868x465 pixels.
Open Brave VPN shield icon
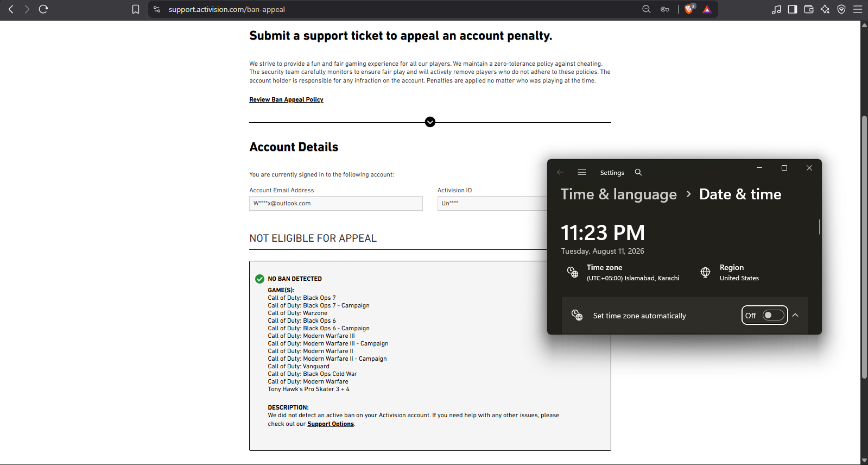841,9
